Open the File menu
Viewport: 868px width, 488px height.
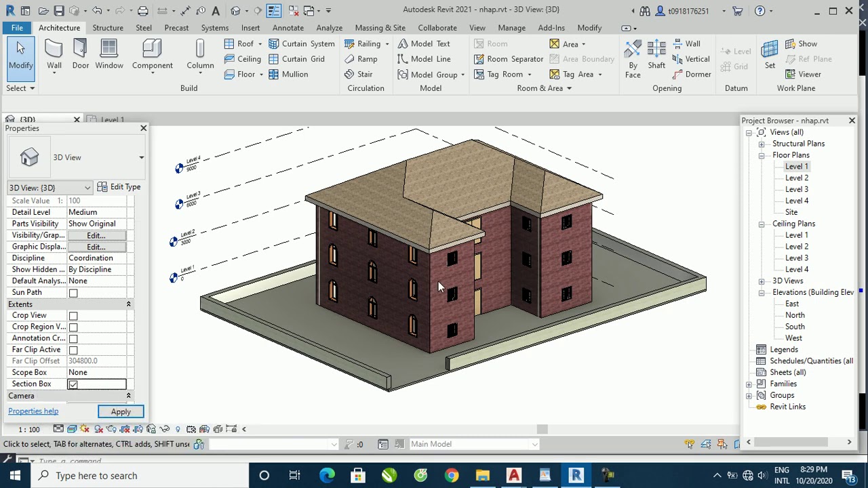click(17, 28)
